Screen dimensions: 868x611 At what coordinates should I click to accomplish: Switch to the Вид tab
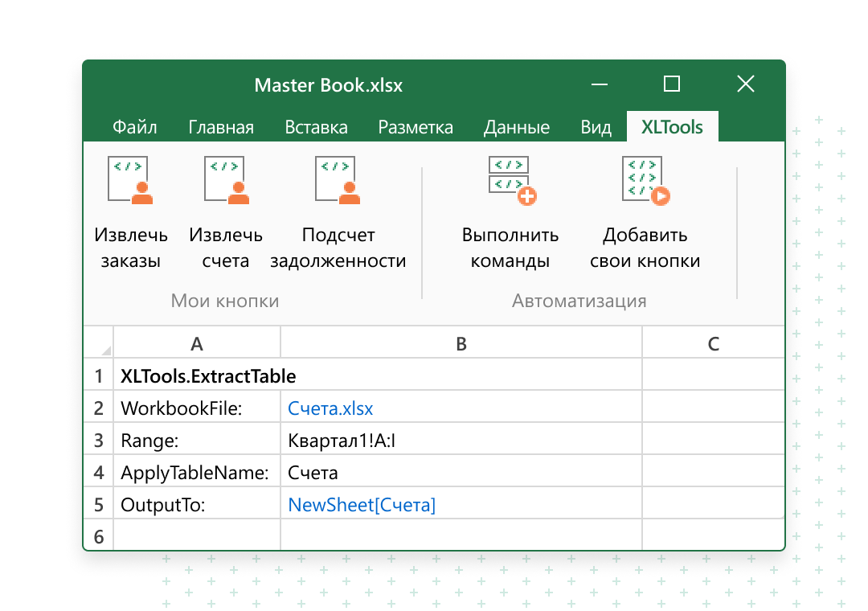pos(596,127)
